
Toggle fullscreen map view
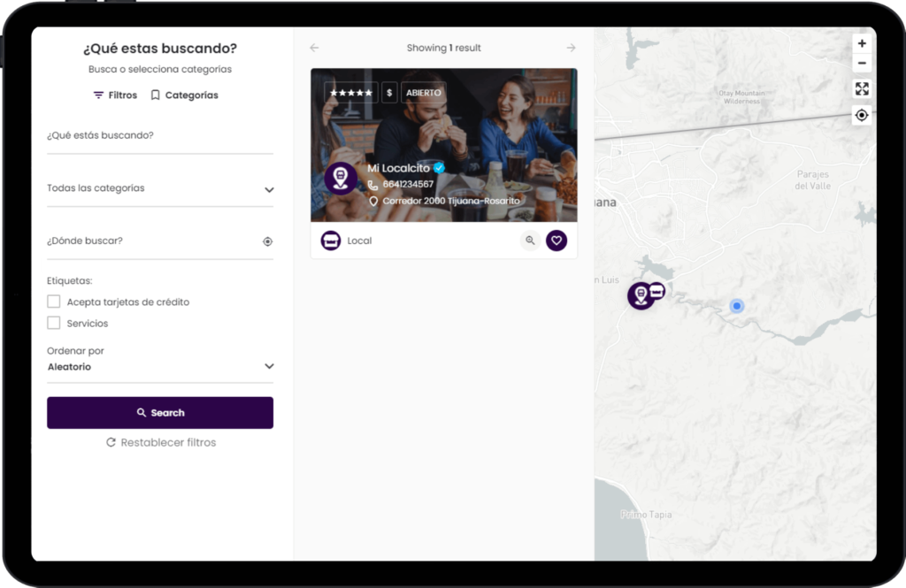coord(862,88)
